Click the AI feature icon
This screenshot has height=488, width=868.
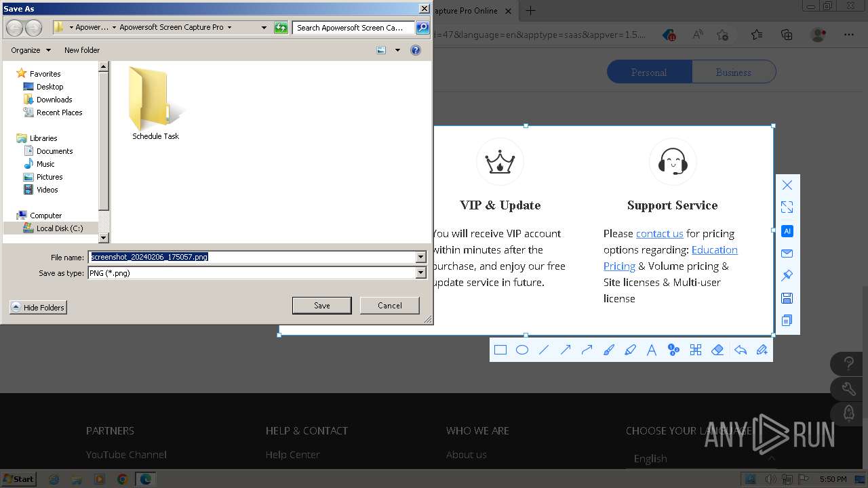(787, 231)
